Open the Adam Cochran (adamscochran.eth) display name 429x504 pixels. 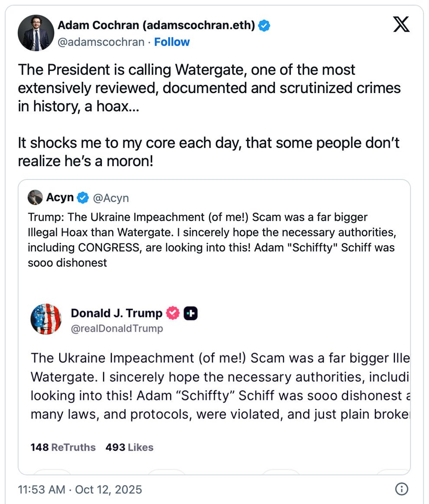coord(156,26)
